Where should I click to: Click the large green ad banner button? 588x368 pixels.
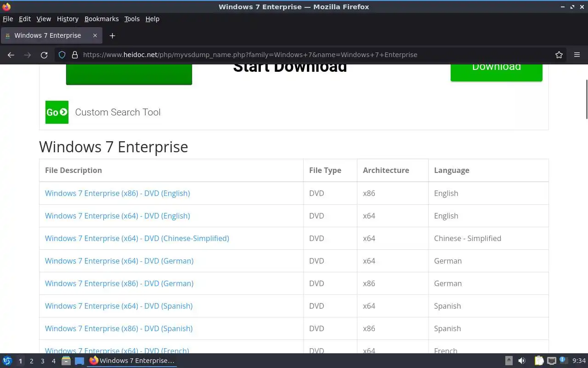click(x=129, y=75)
